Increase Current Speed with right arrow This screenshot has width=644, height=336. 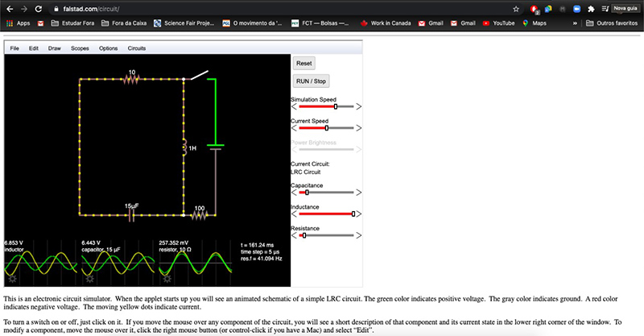pyautogui.click(x=358, y=128)
